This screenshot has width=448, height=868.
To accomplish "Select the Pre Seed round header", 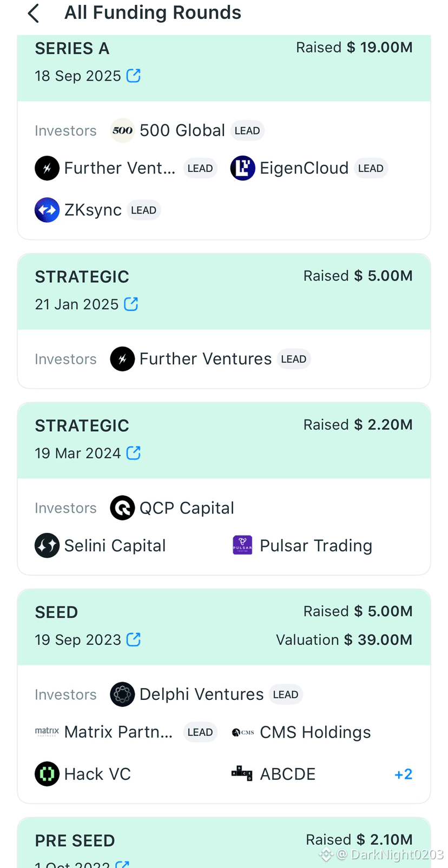I will (224, 843).
